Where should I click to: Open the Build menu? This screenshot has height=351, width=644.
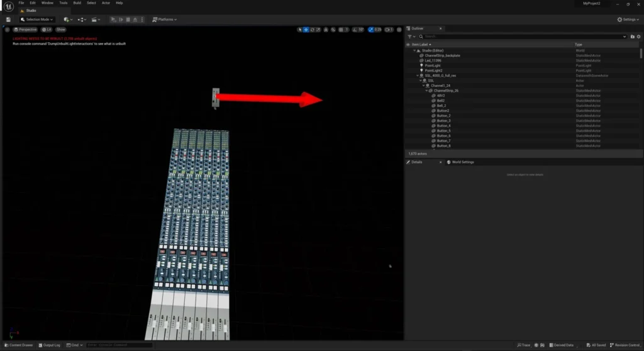[x=77, y=3]
